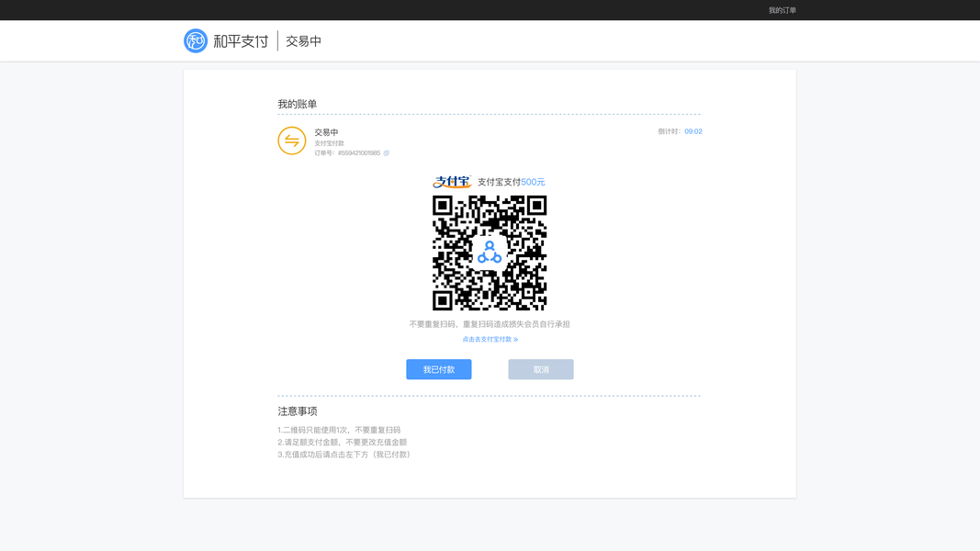Cancel the transaction with 取消 button
Screen dimensions: 980x551
click(541, 369)
